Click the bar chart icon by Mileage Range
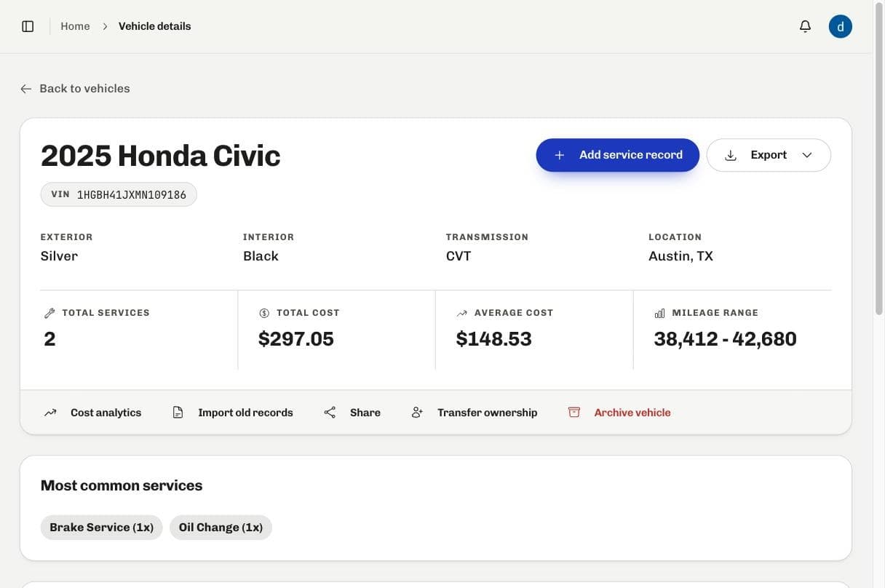Viewport: 885px width, 588px height. point(659,313)
